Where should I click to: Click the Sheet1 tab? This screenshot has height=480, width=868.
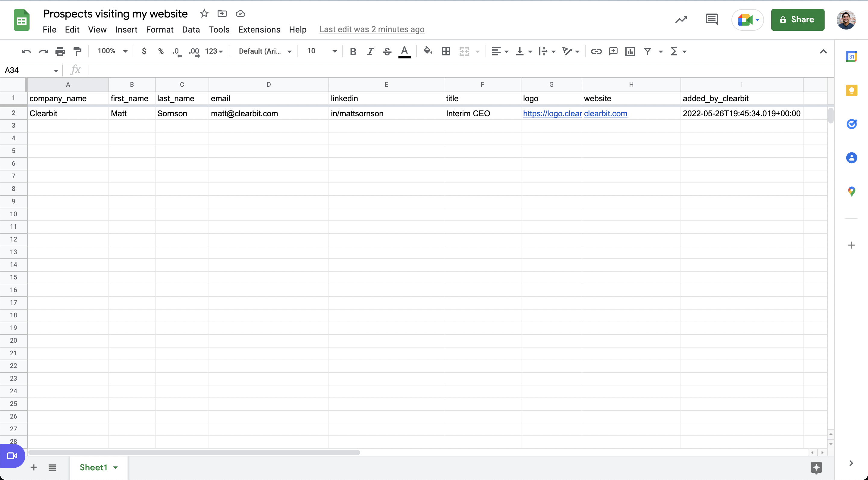click(98, 467)
